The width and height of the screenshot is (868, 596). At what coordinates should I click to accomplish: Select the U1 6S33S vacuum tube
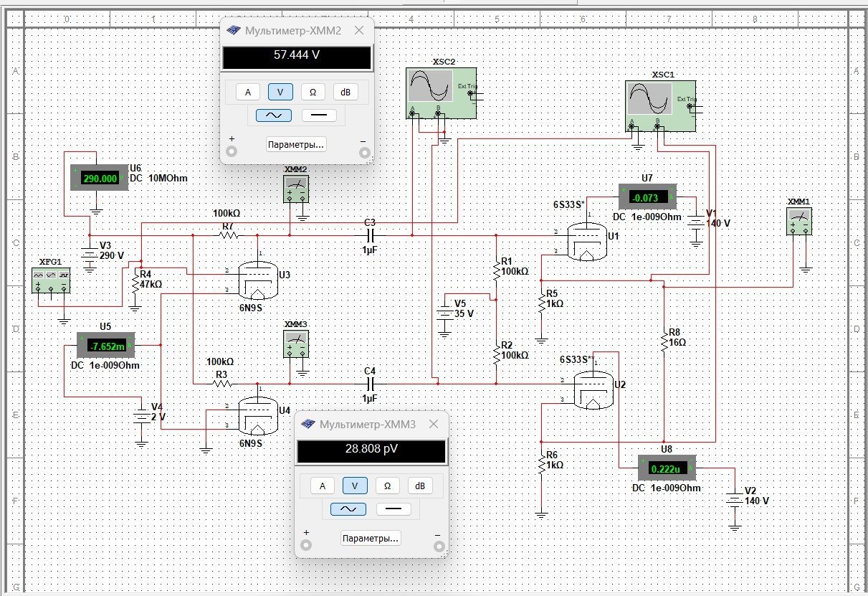point(586,242)
